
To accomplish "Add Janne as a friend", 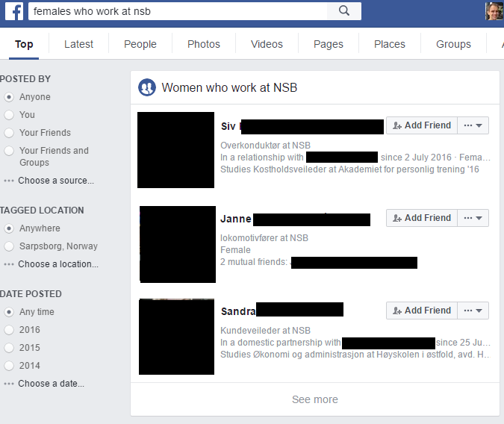I will 422,218.
